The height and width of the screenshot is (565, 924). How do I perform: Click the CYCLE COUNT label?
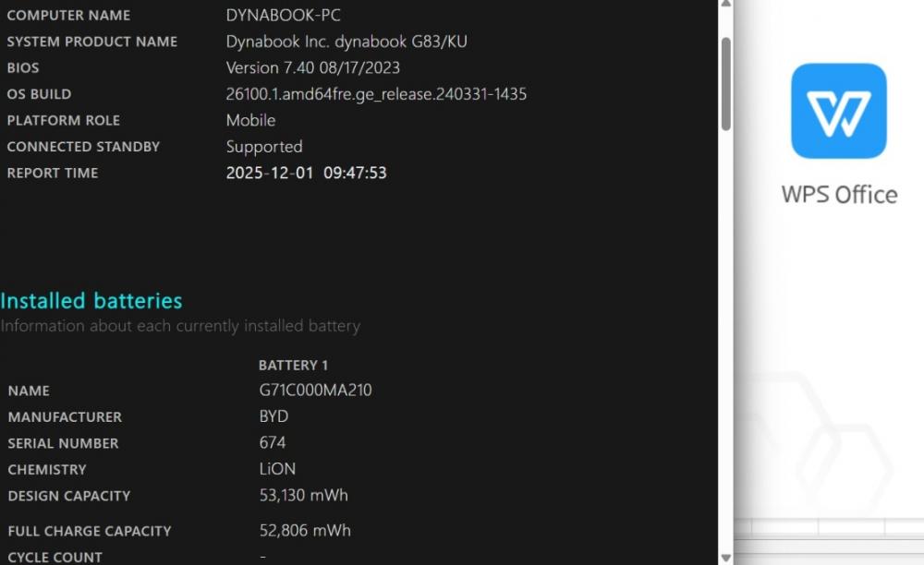point(55,558)
